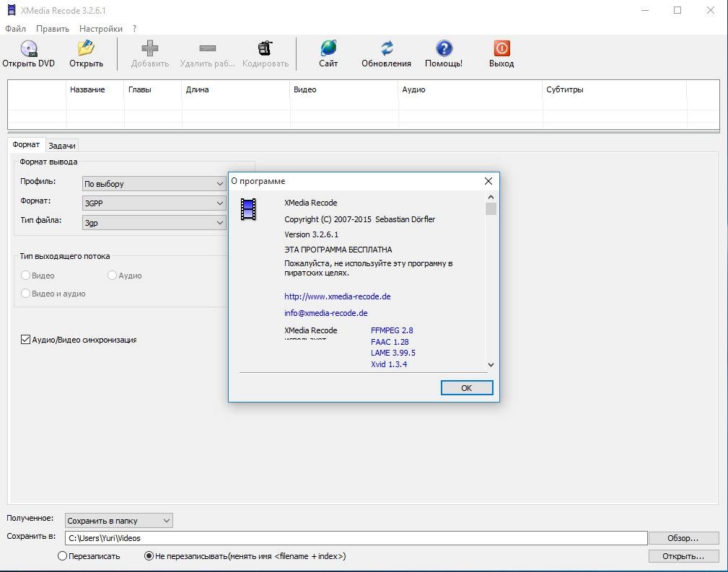Open the Настройки menu
The width and height of the screenshot is (728, 572).
101,29
